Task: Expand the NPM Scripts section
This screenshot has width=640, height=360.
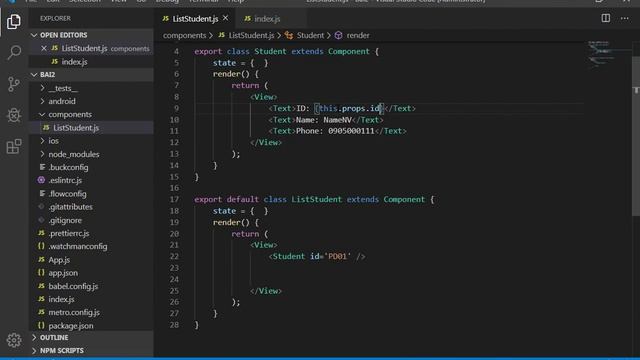Action: pos(91,351)
